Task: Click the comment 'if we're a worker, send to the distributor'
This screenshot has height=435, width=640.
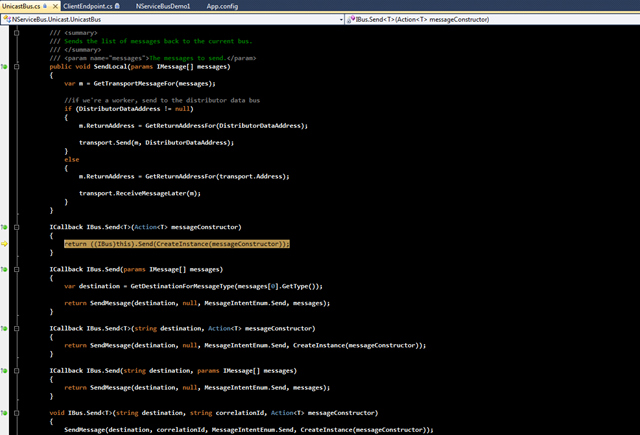Action: click(162, 100)
